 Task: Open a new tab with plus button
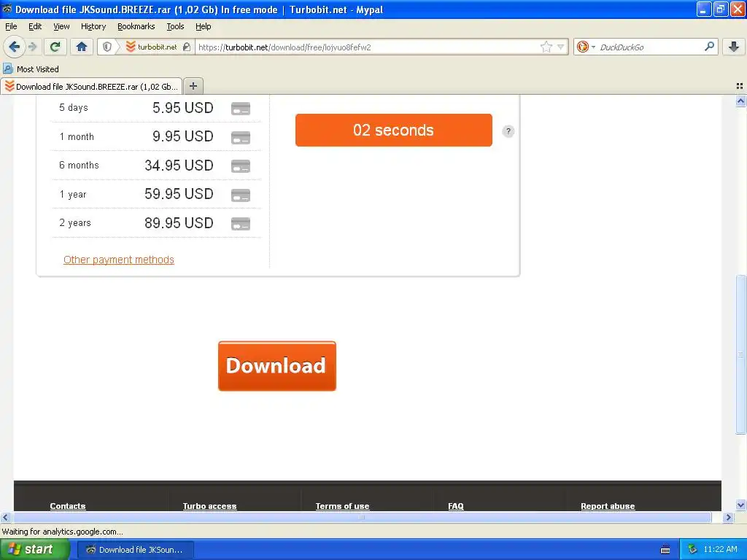tap(193, 86)
